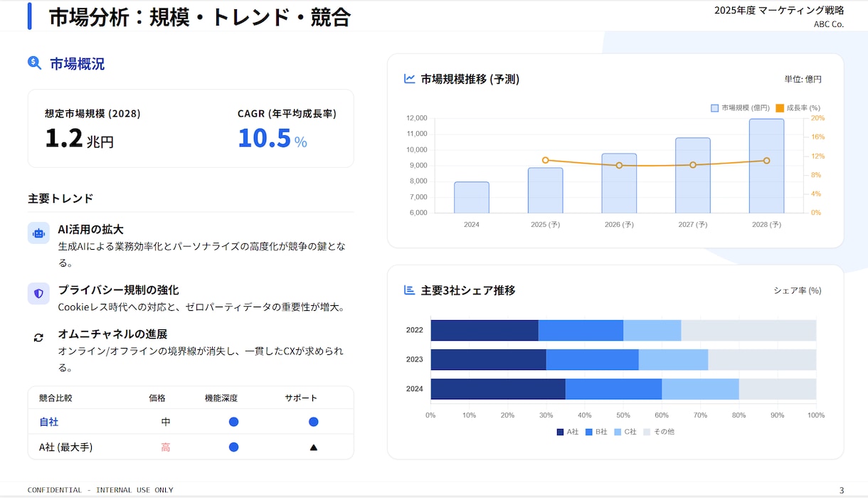Toggle the B社 legend swatch

coord(589,432)
